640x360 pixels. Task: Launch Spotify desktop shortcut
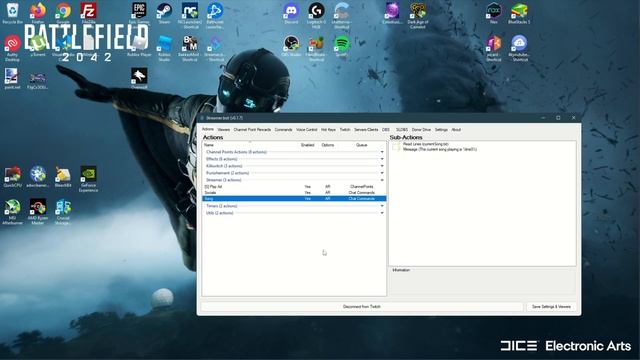[x=342, y=46]
